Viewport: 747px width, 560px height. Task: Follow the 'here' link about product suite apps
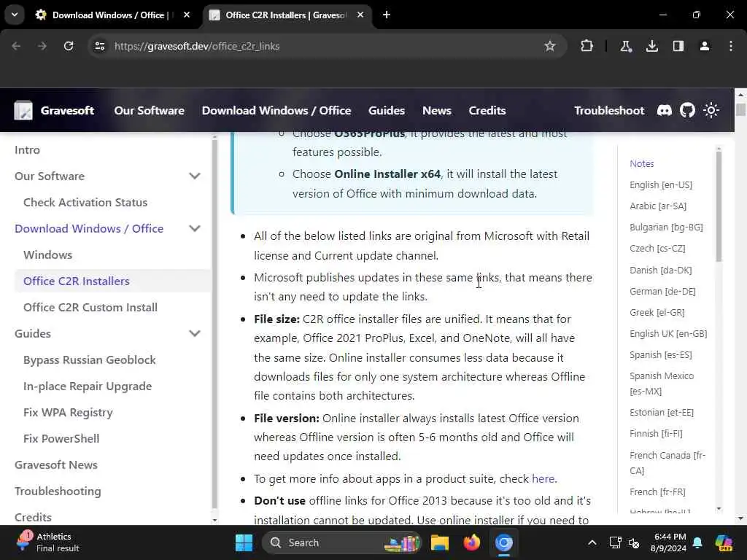[543, 478]
